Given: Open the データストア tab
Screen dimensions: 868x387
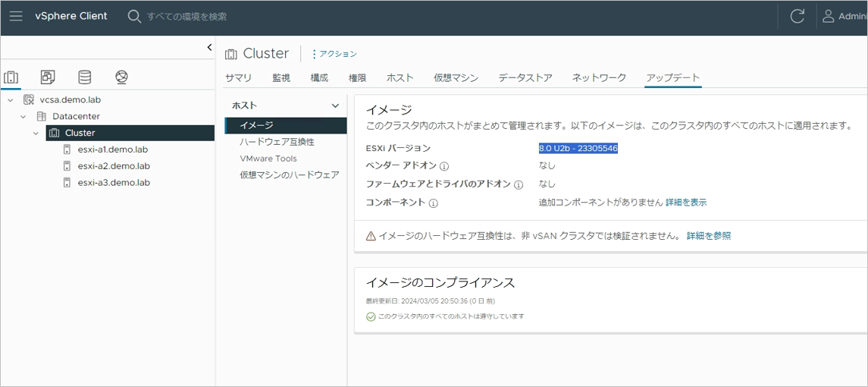Looking at the screenshot, I should click(525, 77).
